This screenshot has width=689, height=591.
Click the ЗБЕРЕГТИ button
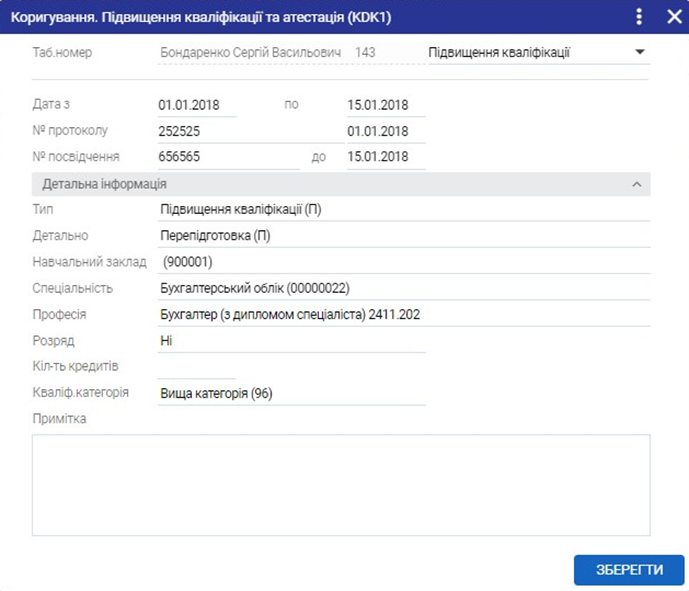point(629,570)
